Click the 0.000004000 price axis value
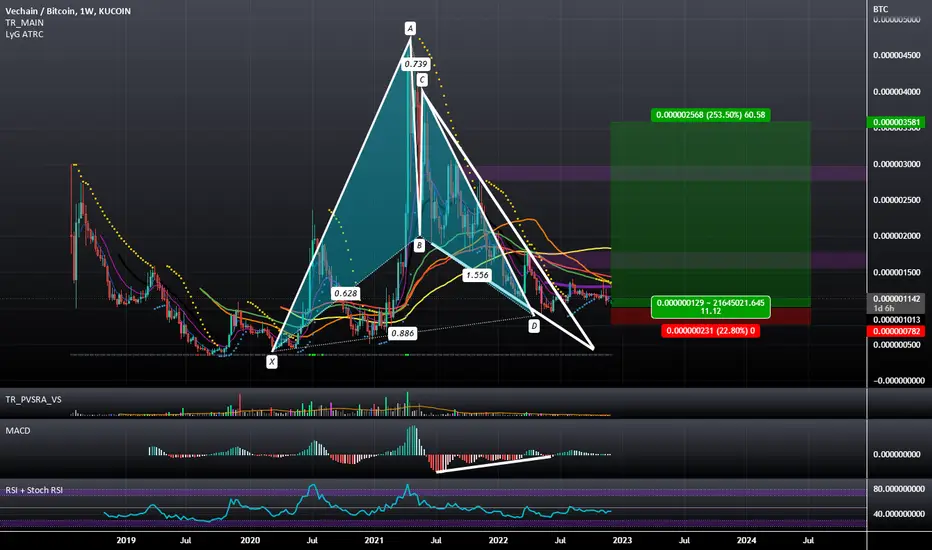Screen dimensions: 932x550 click(896, 92)
